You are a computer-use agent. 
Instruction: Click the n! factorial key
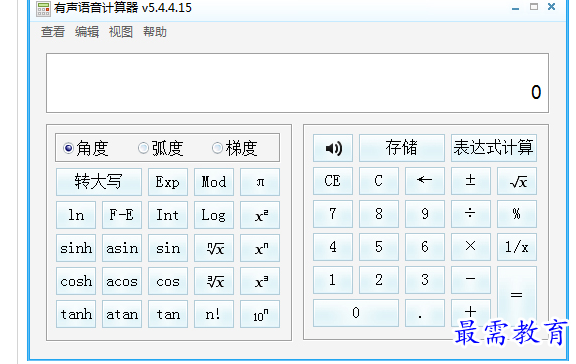(x=214, y=314)
